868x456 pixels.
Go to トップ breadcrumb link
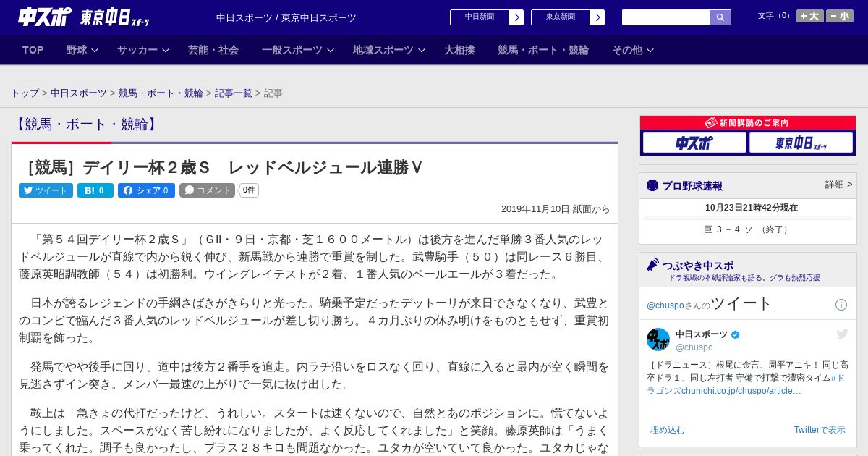[x=25, y=93]
